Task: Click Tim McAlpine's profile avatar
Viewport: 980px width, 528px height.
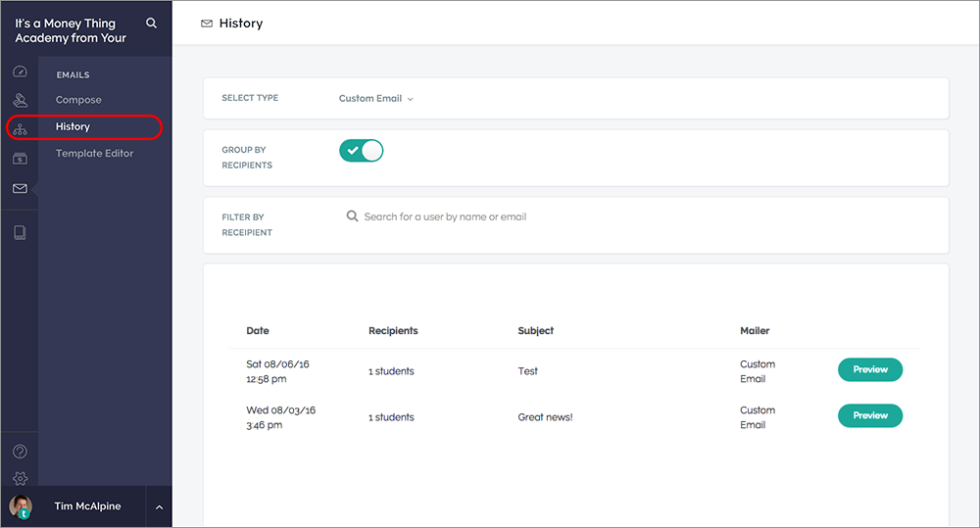Action: coord(21,506)
